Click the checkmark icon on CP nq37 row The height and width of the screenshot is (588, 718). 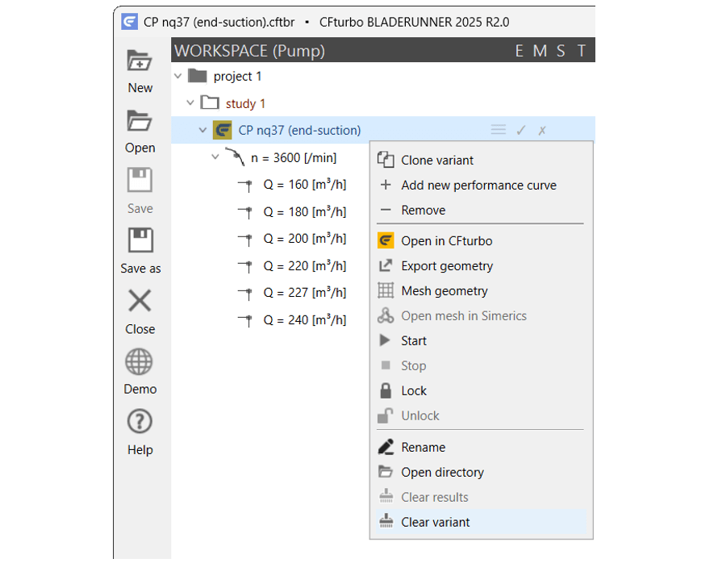tap(520, 131)
